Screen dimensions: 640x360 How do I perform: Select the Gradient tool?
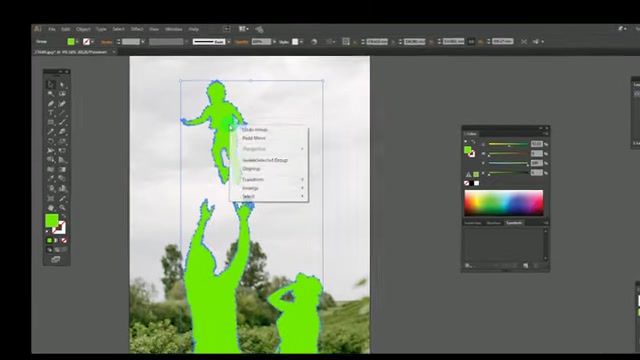click(x=62, y=169)
